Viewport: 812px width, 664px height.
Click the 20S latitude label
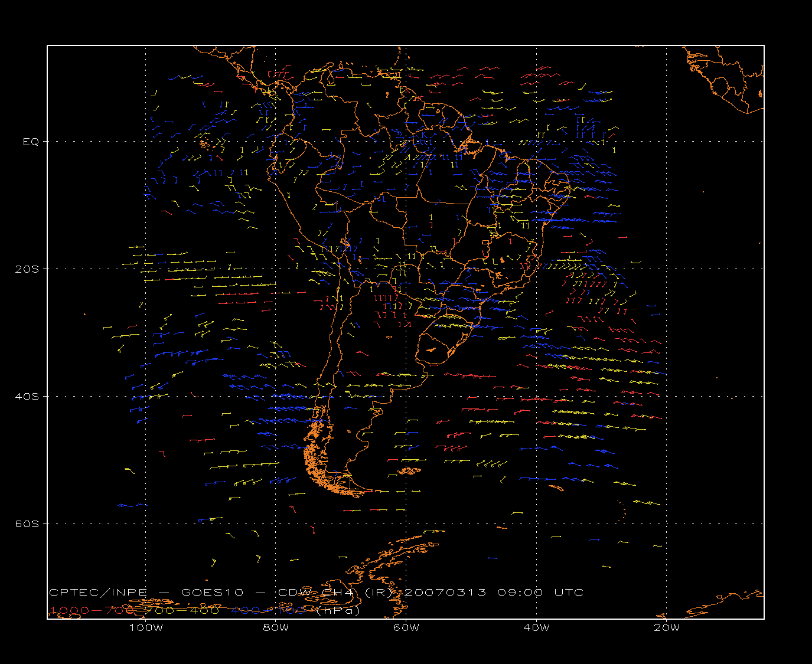[x=27, y=269]
